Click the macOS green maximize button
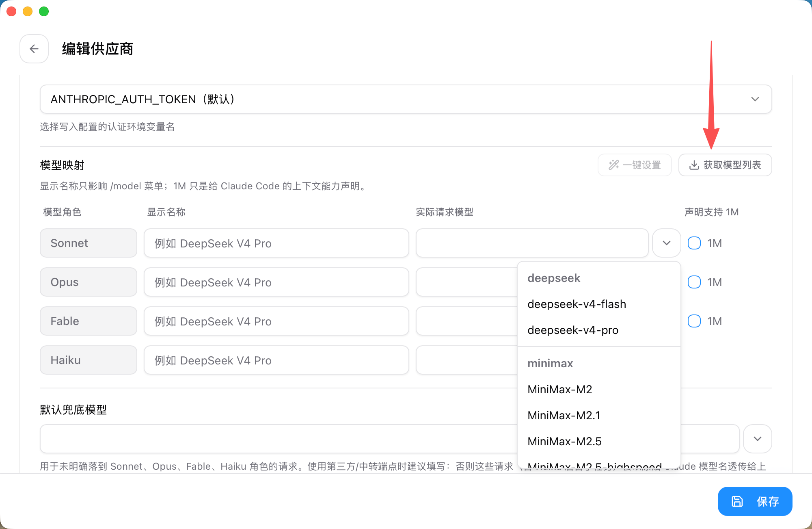The height and width of the screenshot is (529, 812). tap(44, 11)
